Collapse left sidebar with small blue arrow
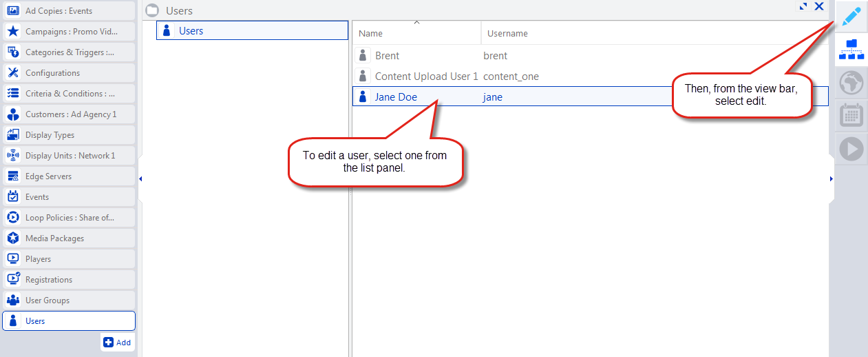 pyautogui.click(x=140, y=179)
